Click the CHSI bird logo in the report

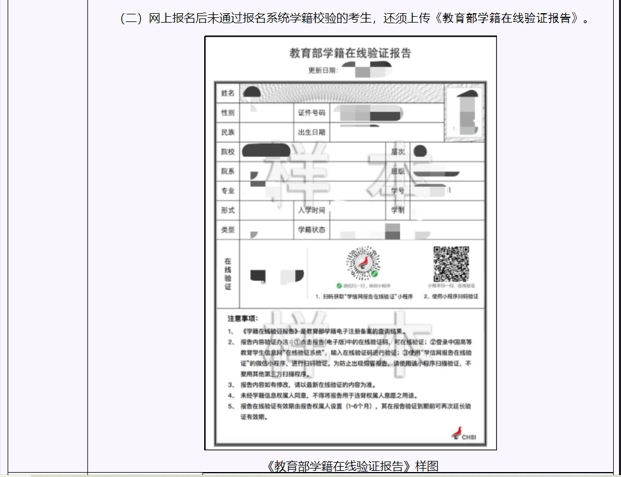[464, 433]
